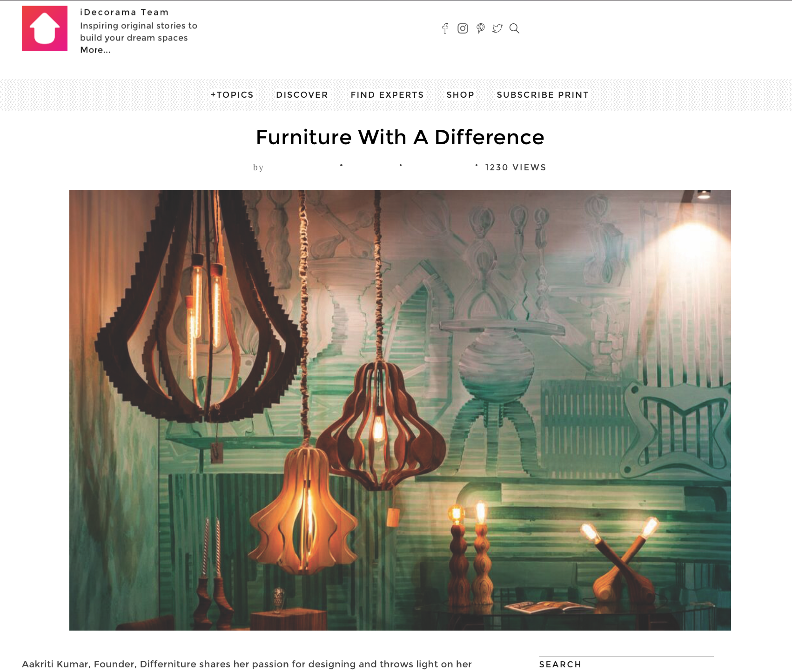The height and width of the screenshot is (672, 792).
Task: Open the Facebook social icon
Action: click(445, 28)
